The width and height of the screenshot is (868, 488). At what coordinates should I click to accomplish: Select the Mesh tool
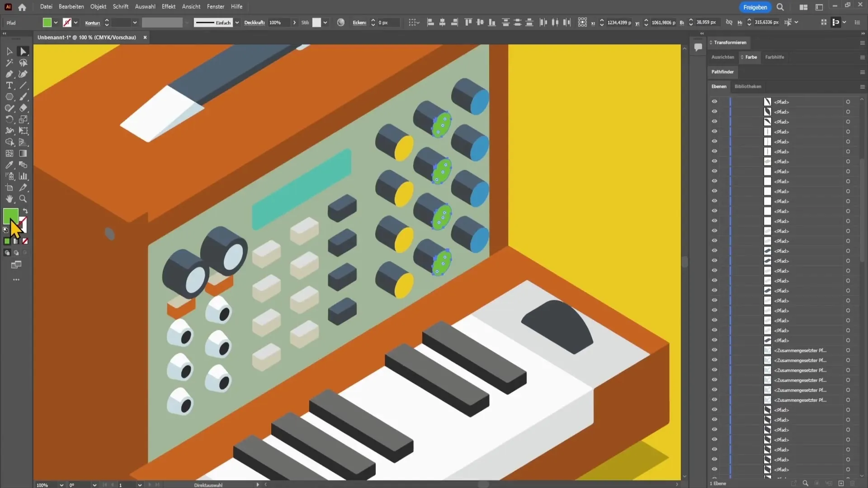[9, 154]
